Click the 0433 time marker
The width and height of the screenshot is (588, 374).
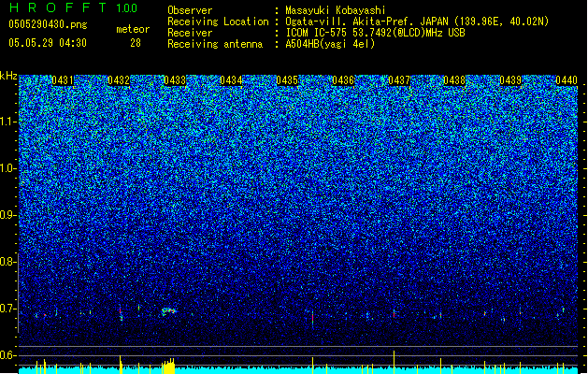click(x=175, y=80)
